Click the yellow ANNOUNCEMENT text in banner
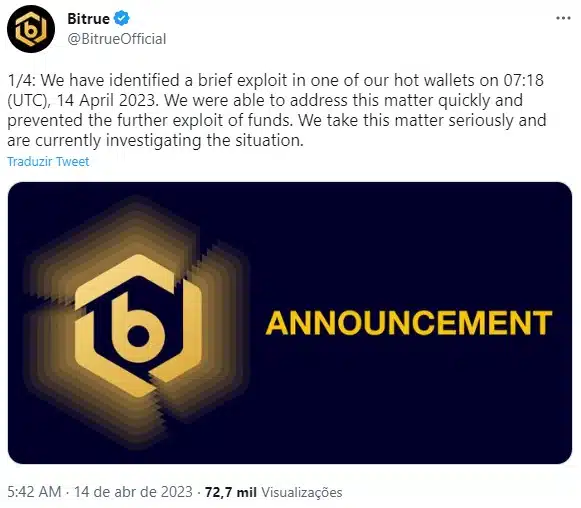581x508 pixels. tap(409, 323)
